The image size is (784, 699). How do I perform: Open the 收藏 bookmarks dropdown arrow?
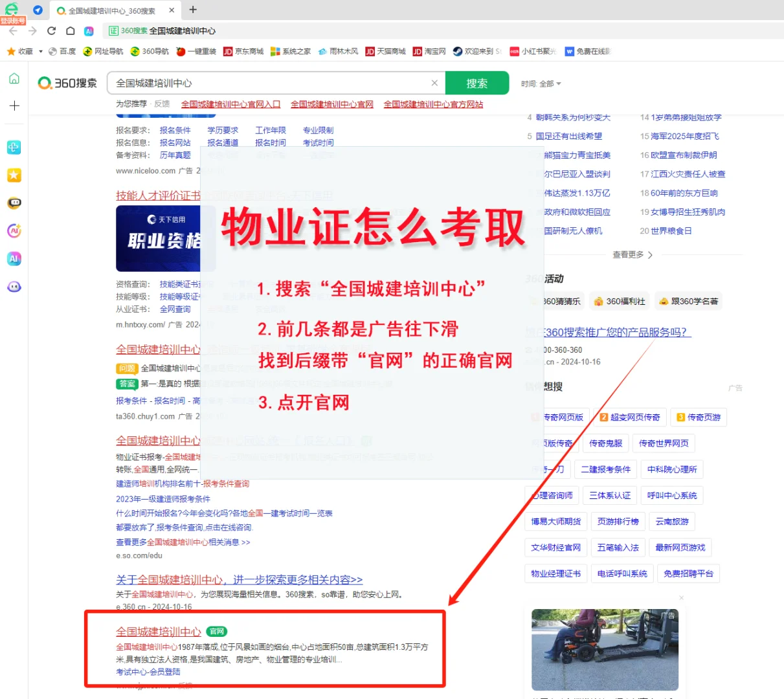tap(41, 51)
